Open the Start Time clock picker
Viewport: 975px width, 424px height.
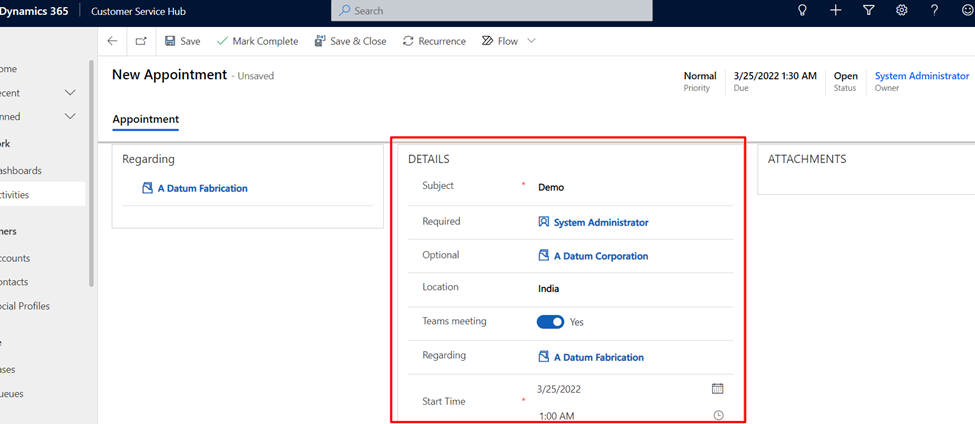tap(718, 415)
